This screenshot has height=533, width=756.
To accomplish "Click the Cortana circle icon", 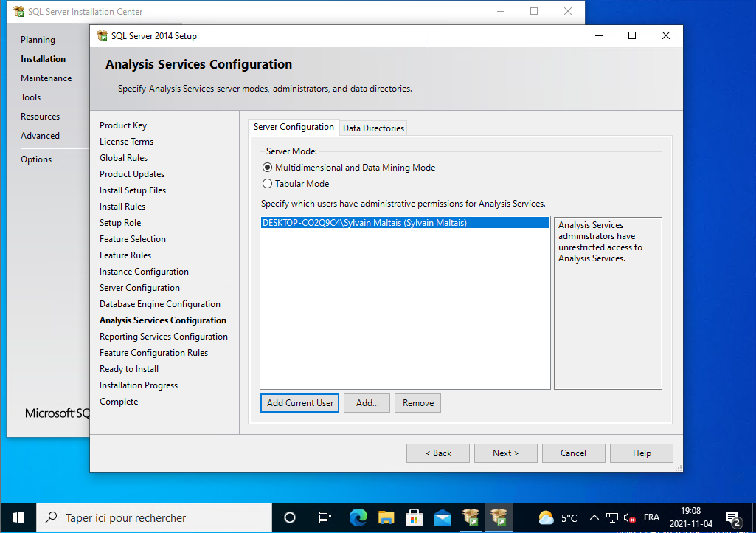I will click(290, 517).
